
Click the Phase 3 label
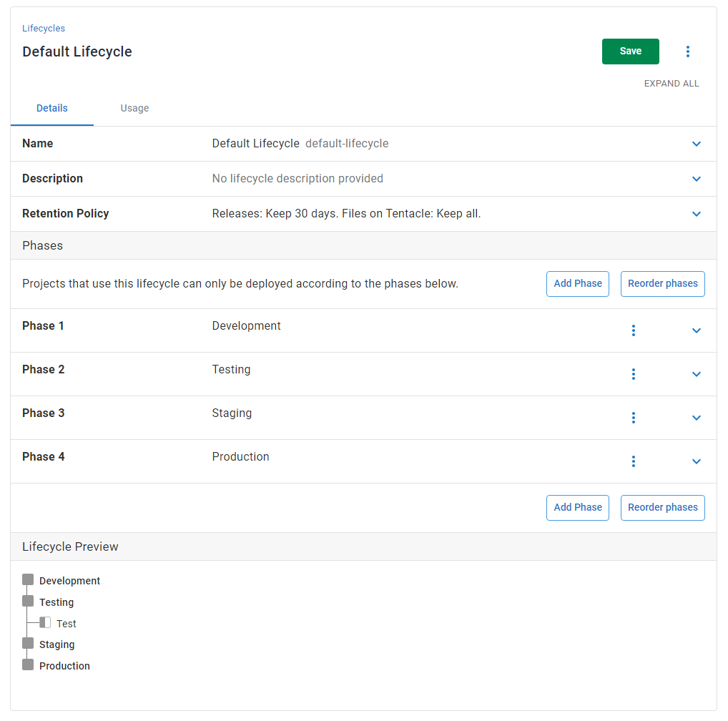(43, 413)
